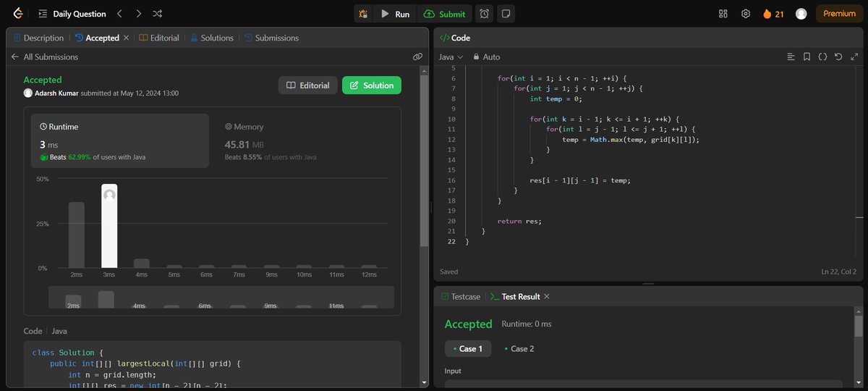Switch to the Testcase tab
The image size is (868, 391).
pyautogui.click(x=460, y=297)
